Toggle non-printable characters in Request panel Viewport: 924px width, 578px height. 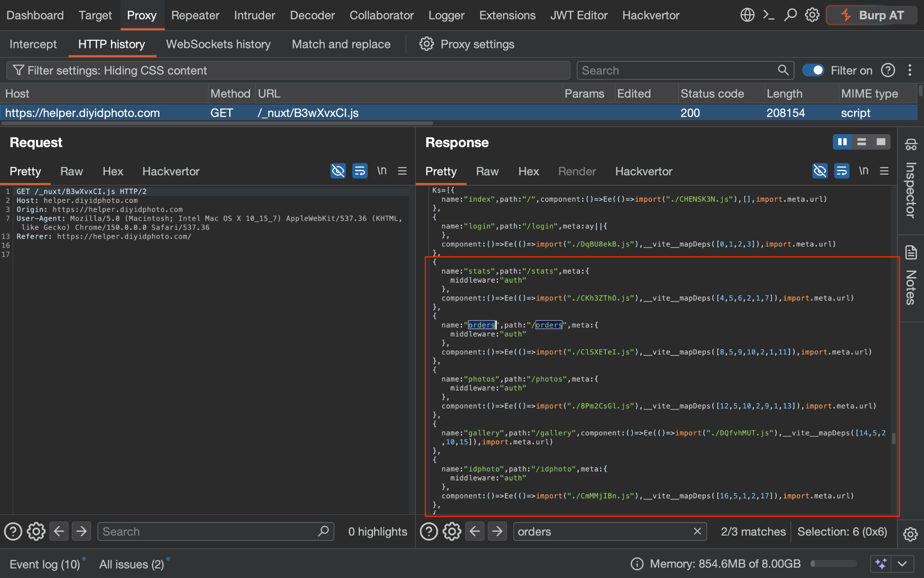pos(382,171)
